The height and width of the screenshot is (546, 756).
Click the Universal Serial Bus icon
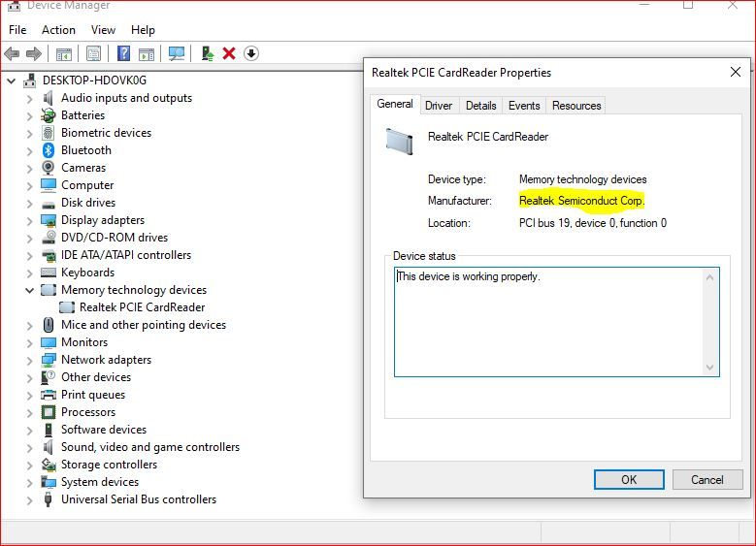tap(49, 499)
